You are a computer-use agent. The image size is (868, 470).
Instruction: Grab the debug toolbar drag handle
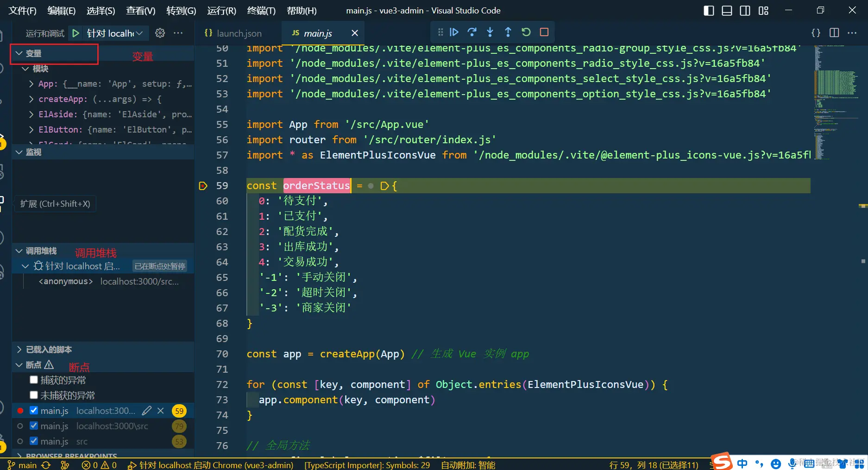(x=440, y=32)
